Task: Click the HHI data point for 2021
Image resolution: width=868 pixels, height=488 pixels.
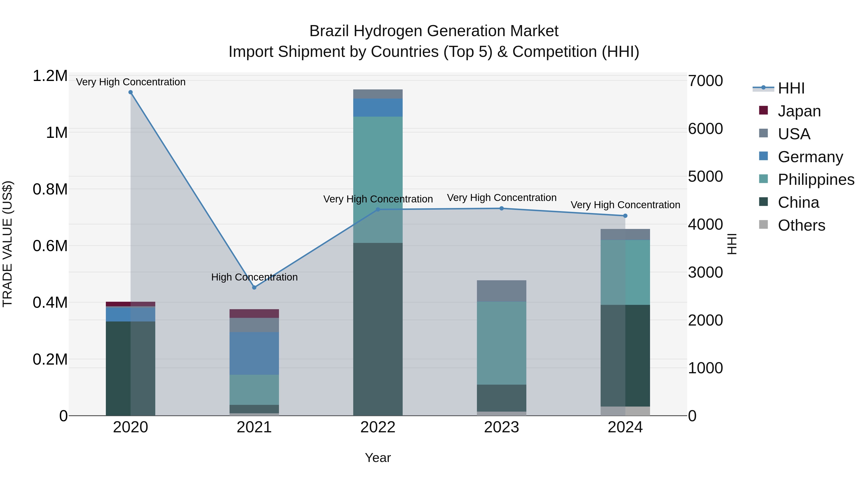Action: pyautogui.click(x=254, y=287)
